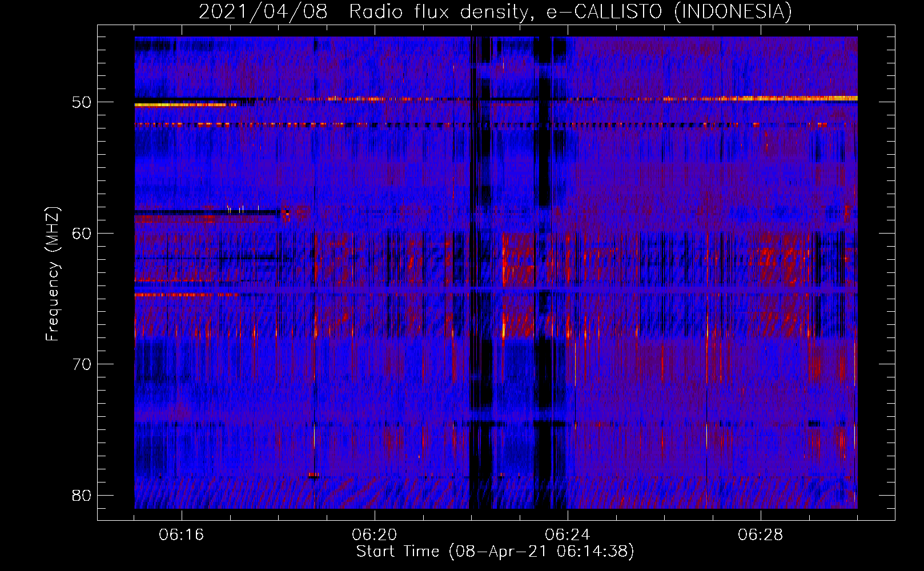Click the 06:20 time tick label

click(x=375, y=535)
